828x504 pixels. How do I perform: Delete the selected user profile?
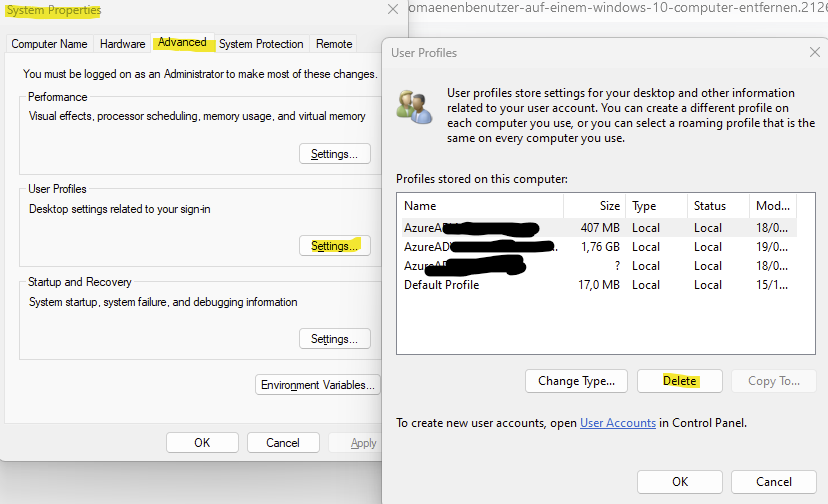(680, 381)
